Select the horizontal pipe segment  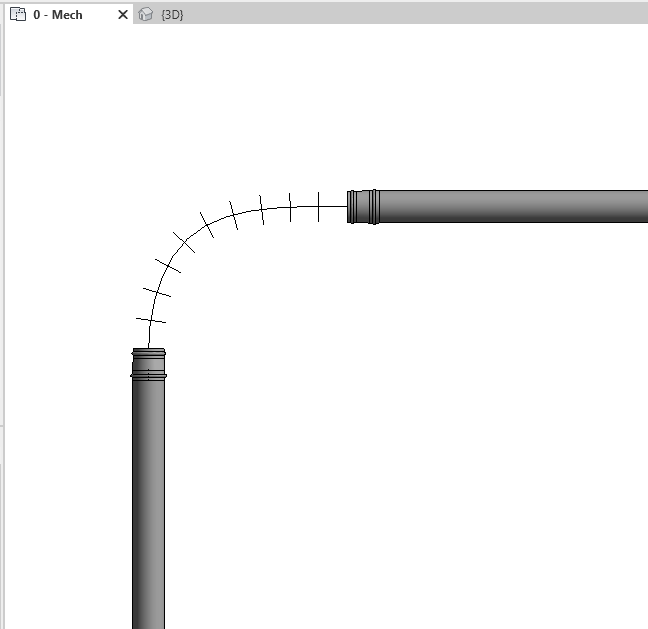click(512, 206)
